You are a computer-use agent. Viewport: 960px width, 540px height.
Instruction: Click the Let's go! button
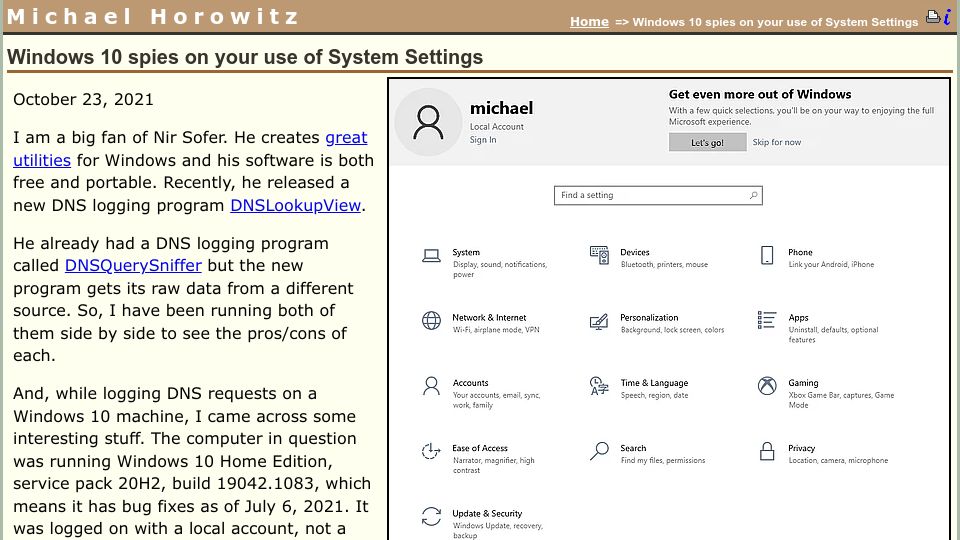707,142
